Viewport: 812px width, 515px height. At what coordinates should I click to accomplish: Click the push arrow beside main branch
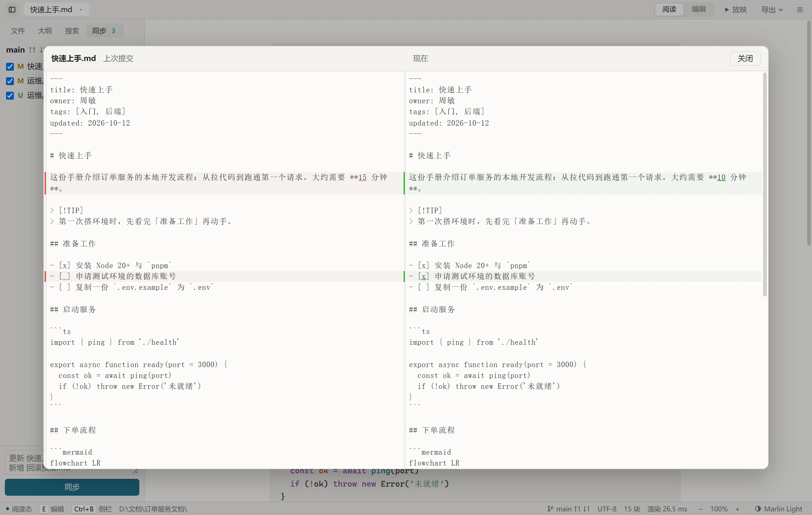[x=32, y=50]
